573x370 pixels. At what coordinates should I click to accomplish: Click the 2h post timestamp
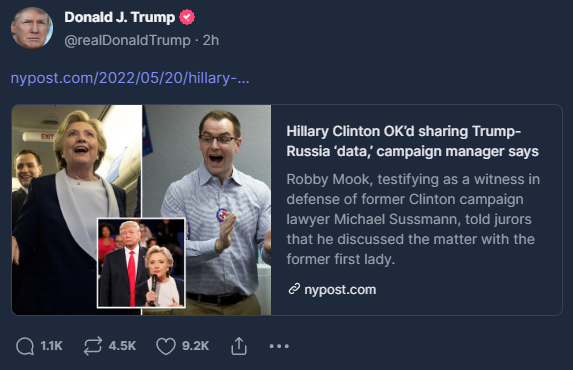tap(211, 40)
